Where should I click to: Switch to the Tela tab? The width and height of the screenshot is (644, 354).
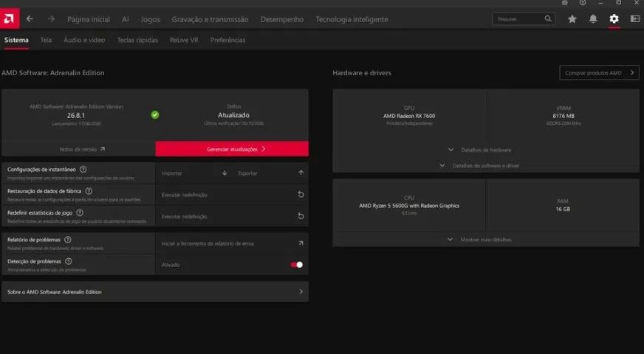46,40
